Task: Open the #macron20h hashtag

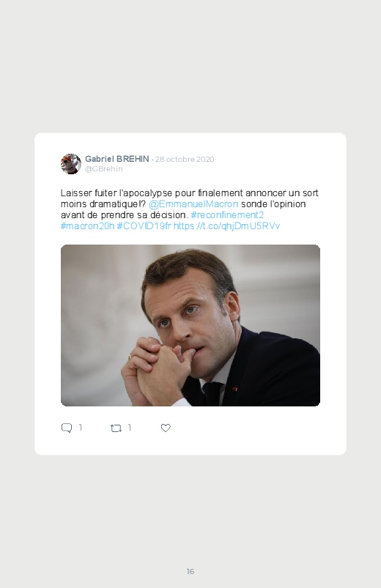Action: 87,226
